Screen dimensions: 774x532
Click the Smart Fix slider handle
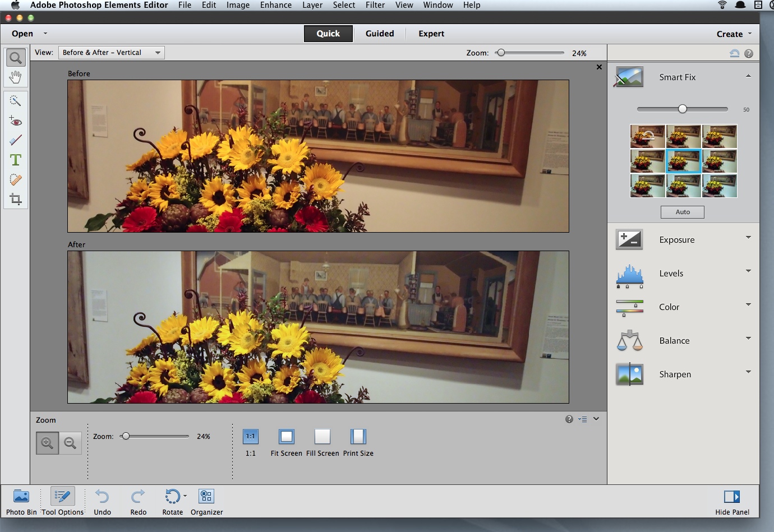tap(682, 109)
